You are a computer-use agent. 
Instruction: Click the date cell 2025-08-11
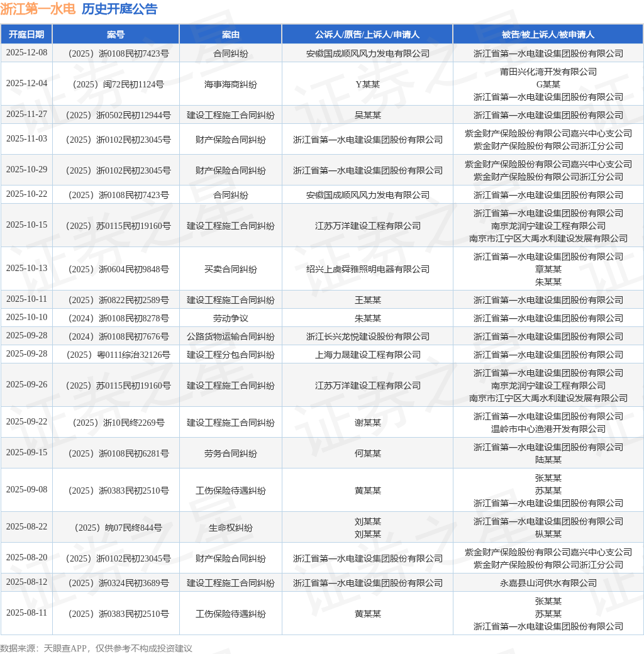(x=26, y=614)
